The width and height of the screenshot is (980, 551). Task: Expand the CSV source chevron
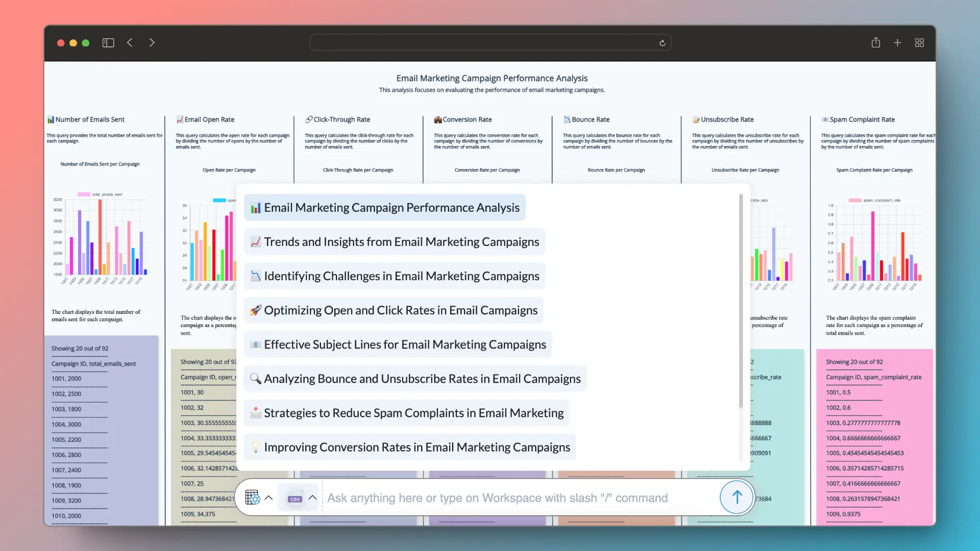pyautogui.click(x=313, y=497)
